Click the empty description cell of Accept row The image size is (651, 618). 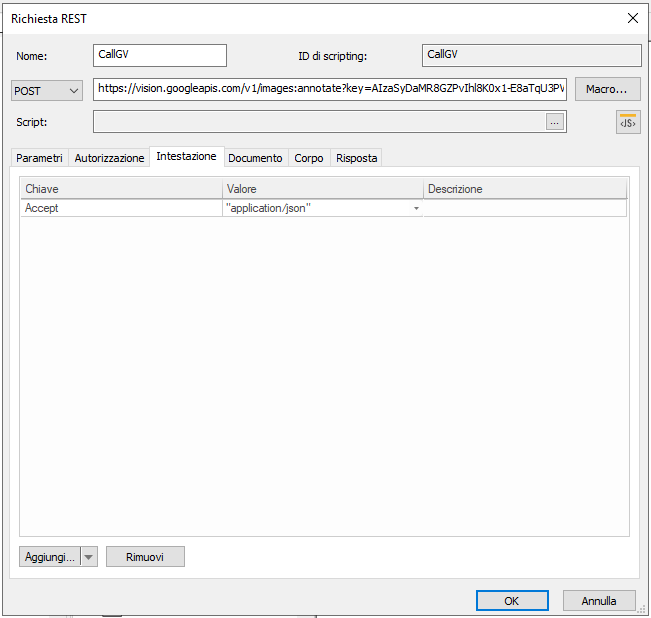click(525, 208)
